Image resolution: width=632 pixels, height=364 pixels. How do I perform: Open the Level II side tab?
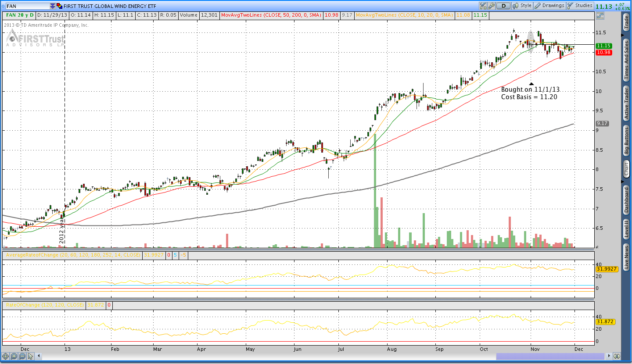click(626, 230)
